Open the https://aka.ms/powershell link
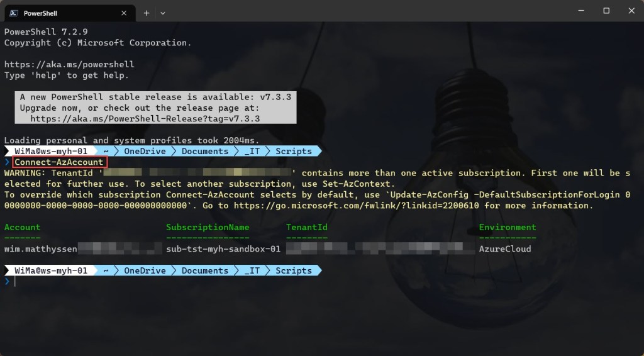This screenshot has width=644, height=356. 69,64
